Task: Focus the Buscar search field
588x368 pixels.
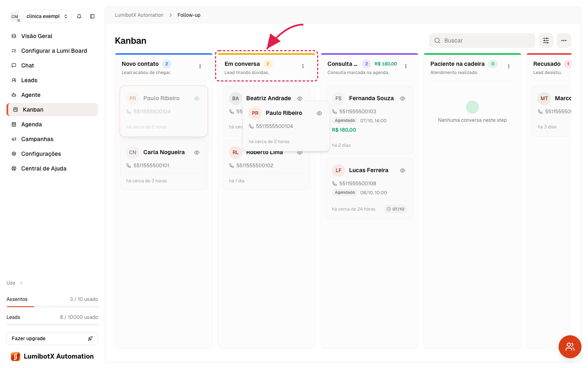Action: pos(482,40)
